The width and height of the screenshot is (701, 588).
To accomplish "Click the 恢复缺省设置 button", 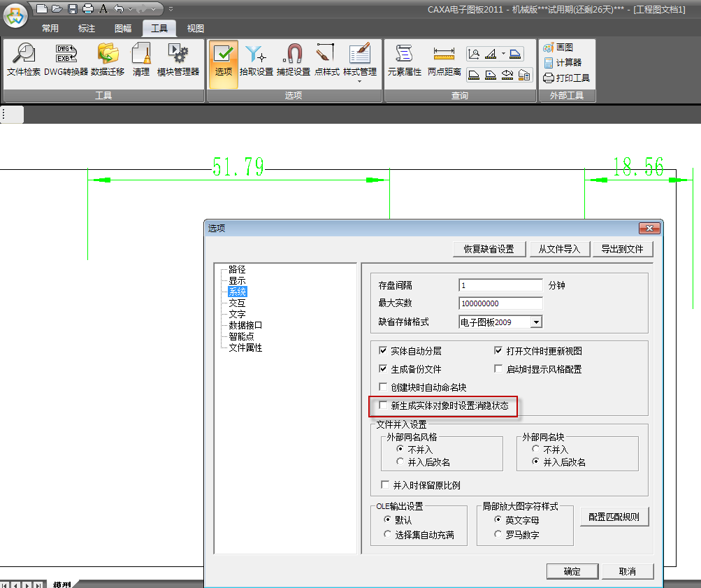I will pyautogui.click(x=489, y=249).
